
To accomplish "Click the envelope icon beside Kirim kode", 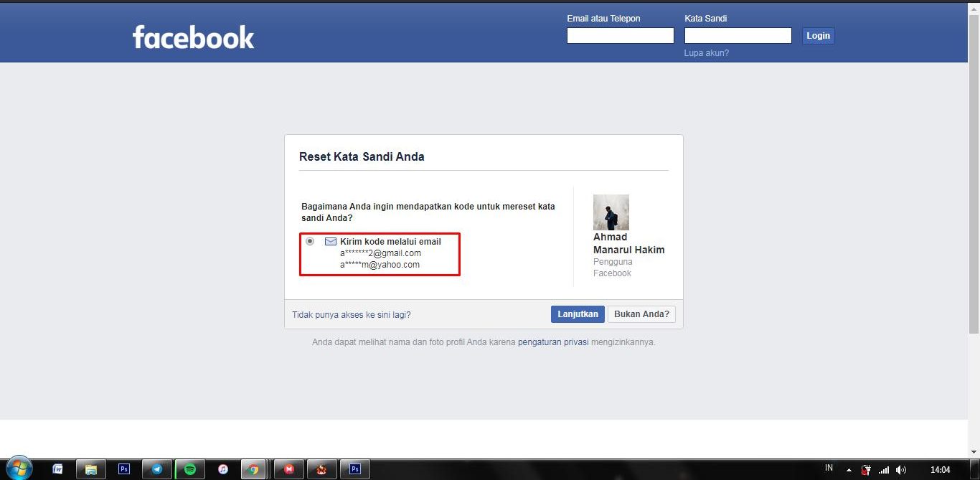I will [331, 242].
